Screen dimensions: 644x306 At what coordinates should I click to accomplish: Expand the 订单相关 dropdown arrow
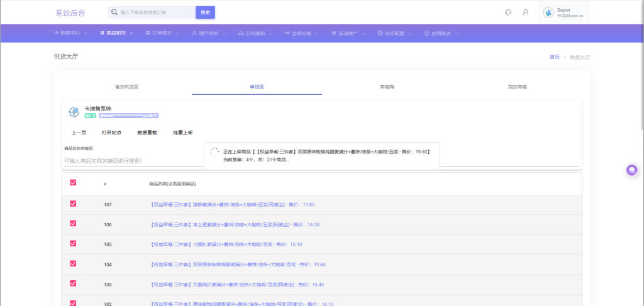coord(177,34)
